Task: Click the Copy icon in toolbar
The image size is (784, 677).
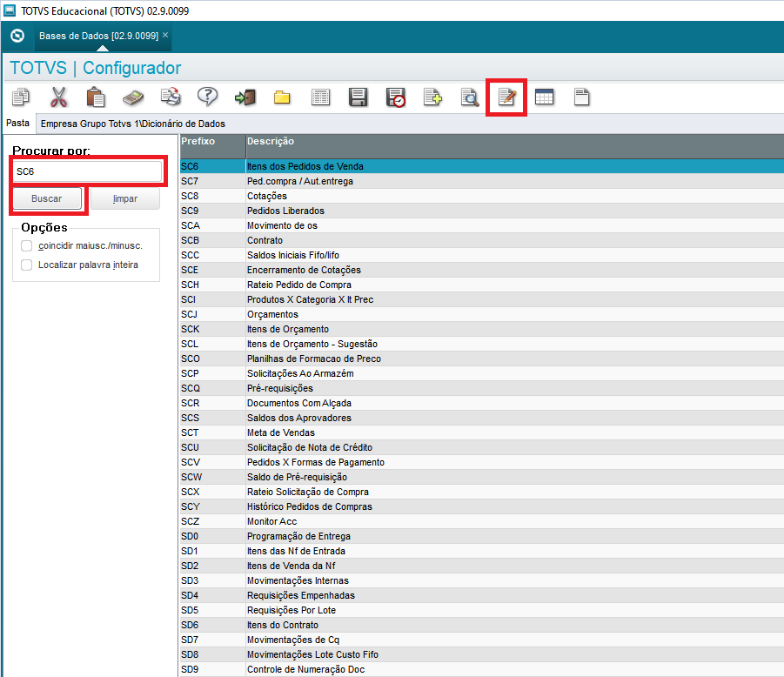Action: click(21, 97)
